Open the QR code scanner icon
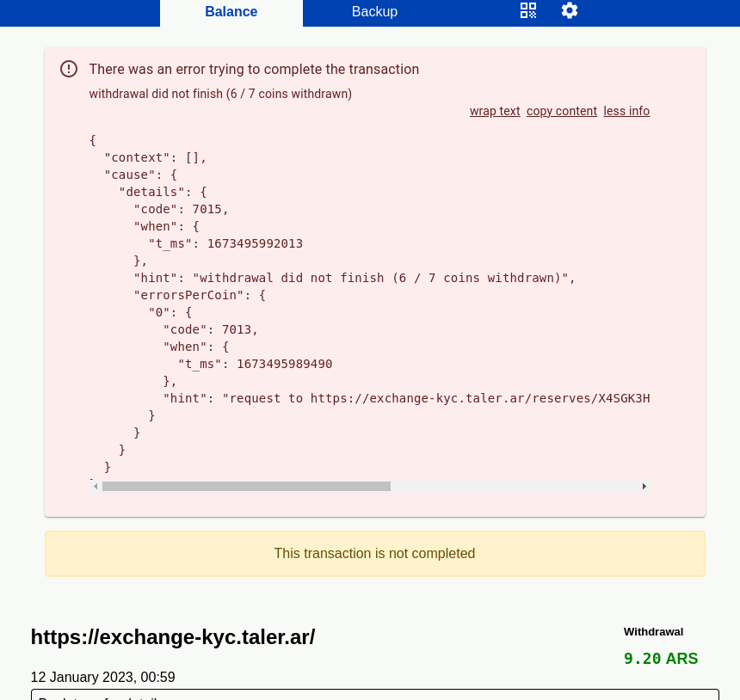Screen dimensions: 740x700 (528, 11)
